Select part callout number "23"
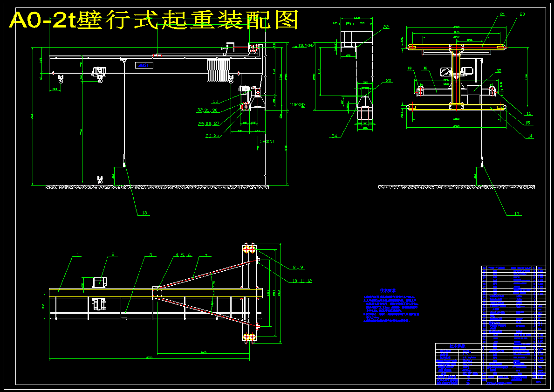 pyautogui.click(x=389, y=80)
